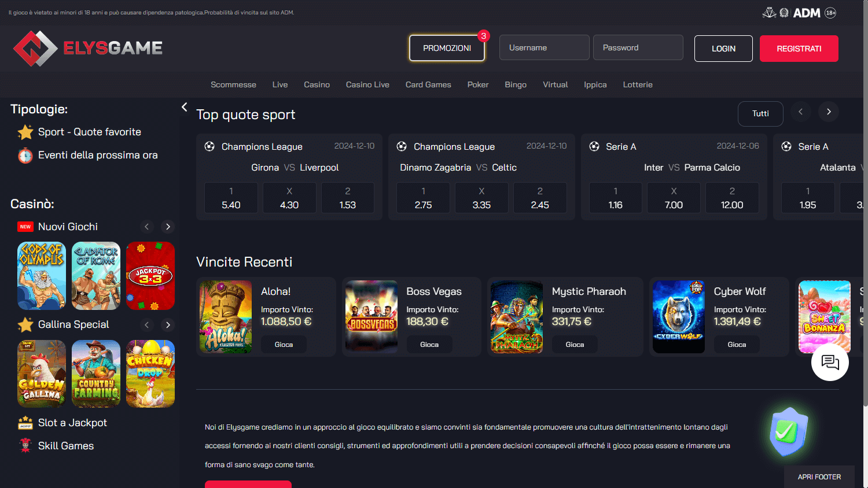Image resolution: width=868 pixels, height=488 pixels.
Task: Click the jackpot icon beside Slot a Jackpot
Action: coord(25,423)
